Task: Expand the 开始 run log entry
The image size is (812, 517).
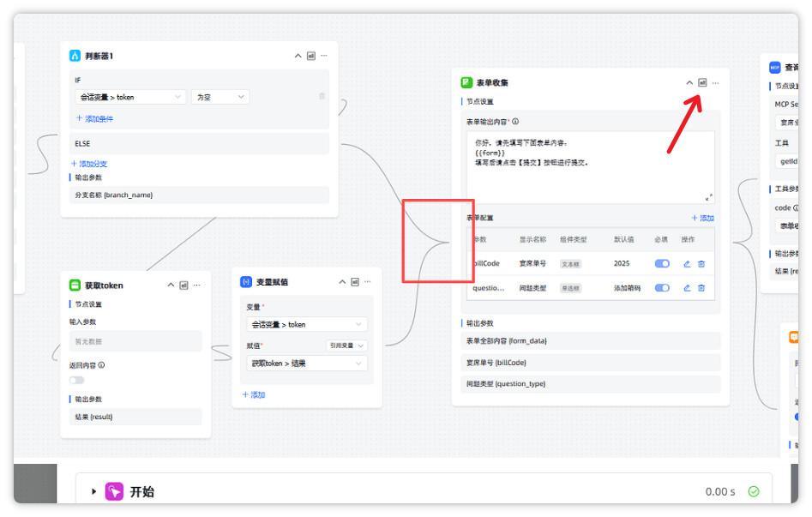Action: (x=94, y=491)
